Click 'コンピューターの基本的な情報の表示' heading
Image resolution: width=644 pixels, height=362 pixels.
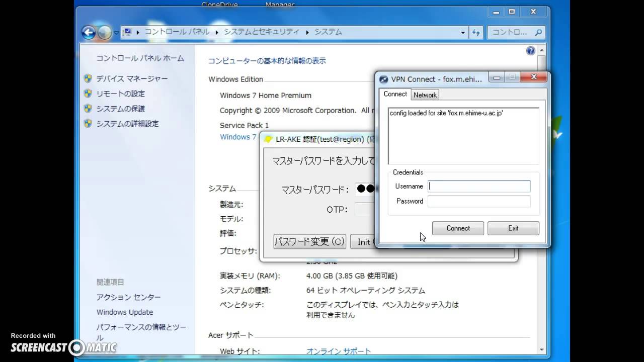tap(267, 61)
